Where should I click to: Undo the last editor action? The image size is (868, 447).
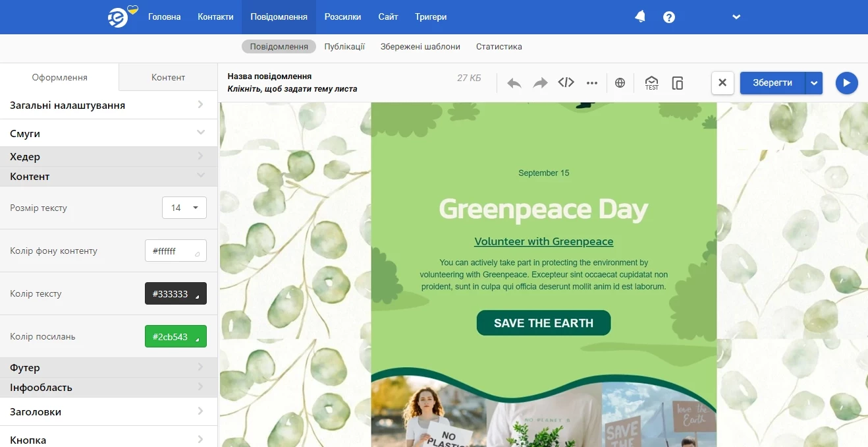click(x=514, y=83)
